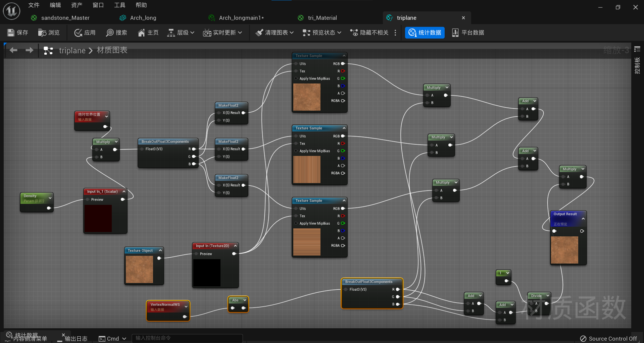Screen dimensions: 644x343
Task: Open the 平台数据 platform stats icon
Action: point(455,33)
